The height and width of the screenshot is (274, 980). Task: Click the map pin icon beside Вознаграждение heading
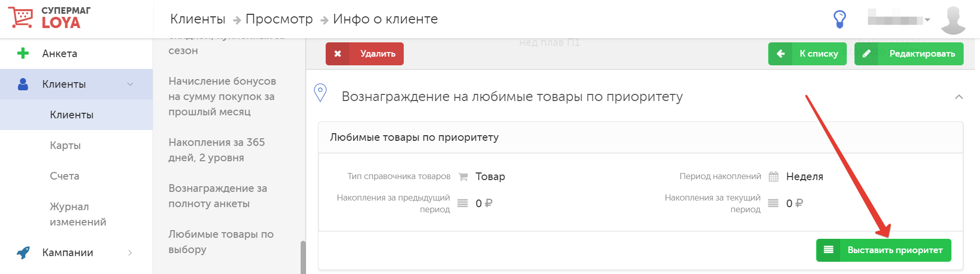point(320,93)
